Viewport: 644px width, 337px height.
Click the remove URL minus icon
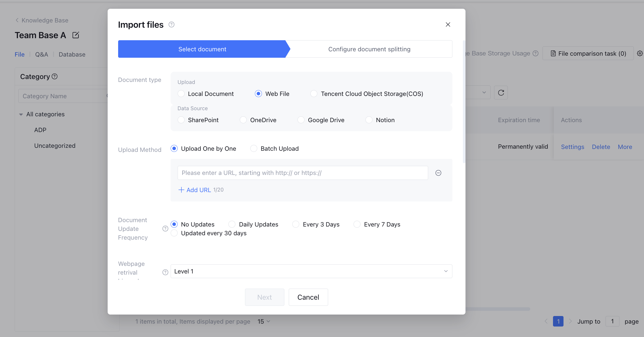click(438, 173)
